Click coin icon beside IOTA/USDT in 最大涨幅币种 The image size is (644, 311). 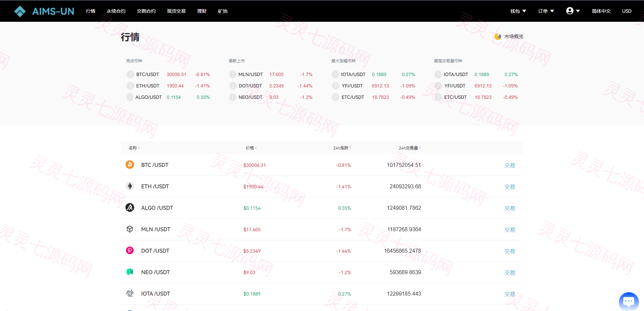coord(335,74)
